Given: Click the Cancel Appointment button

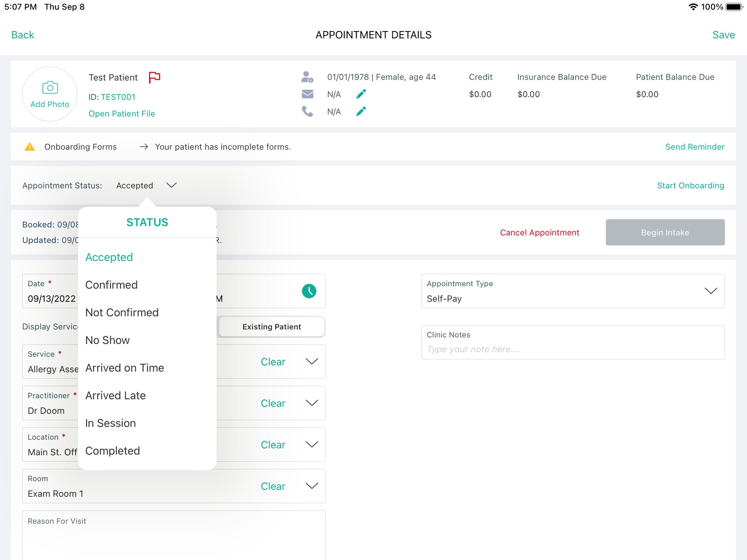Looking at the screenshot, I should tap(539, 232).
